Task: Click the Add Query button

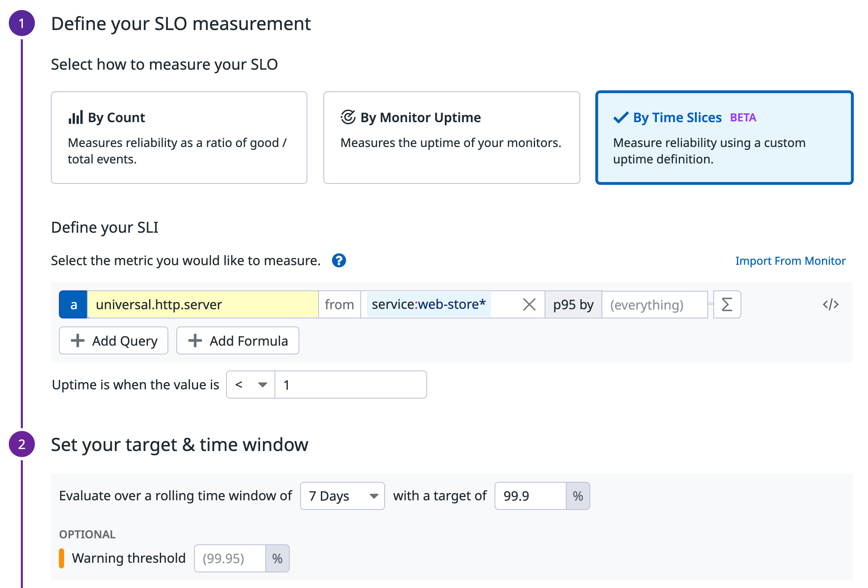Action: tap(113, 340)
